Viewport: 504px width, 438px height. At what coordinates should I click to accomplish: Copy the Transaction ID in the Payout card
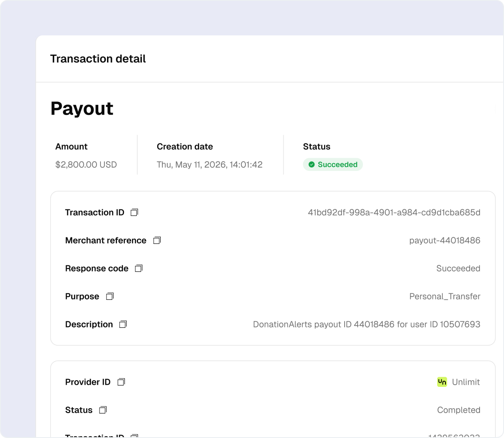[135, 212]
